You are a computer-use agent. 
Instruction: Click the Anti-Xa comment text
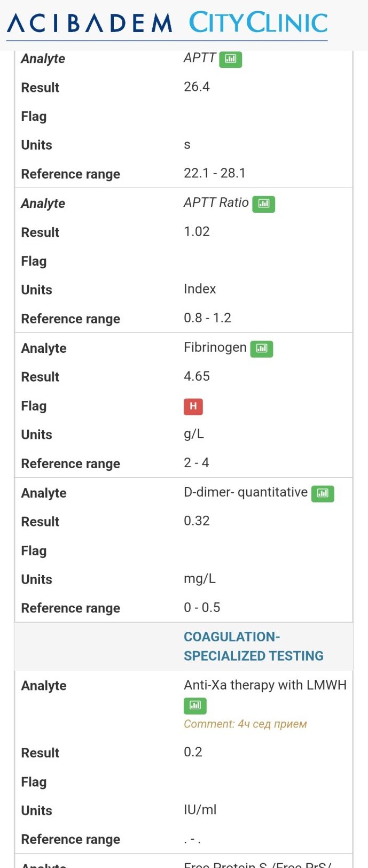pyautogui.click(x=245, y=724)
